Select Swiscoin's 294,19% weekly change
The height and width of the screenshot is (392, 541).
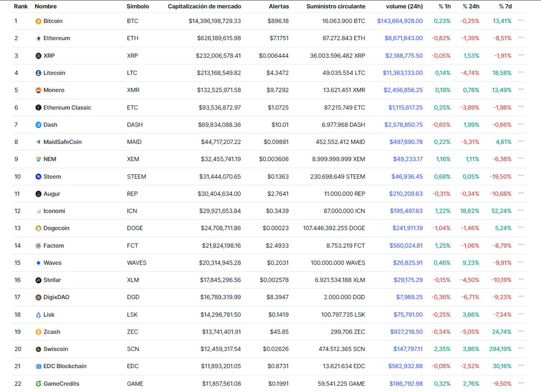pyautogui.click(x=500, y=349)
